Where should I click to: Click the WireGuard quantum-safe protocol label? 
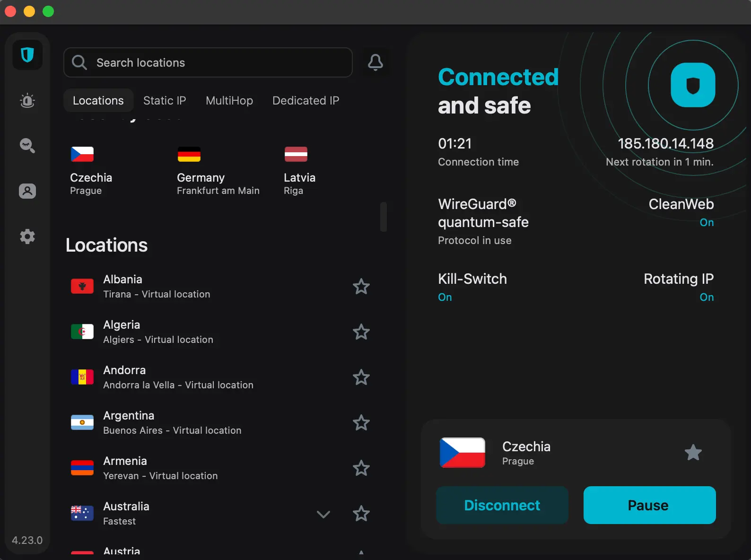483,213
